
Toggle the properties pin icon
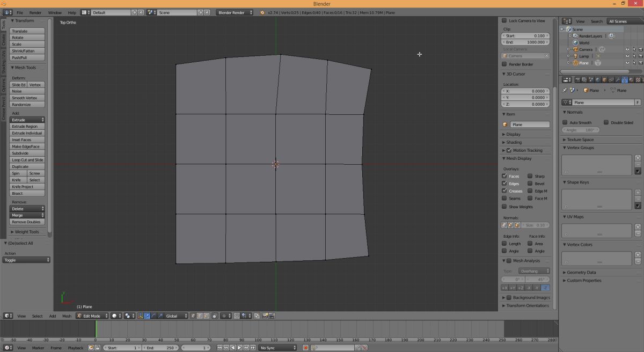564,90
